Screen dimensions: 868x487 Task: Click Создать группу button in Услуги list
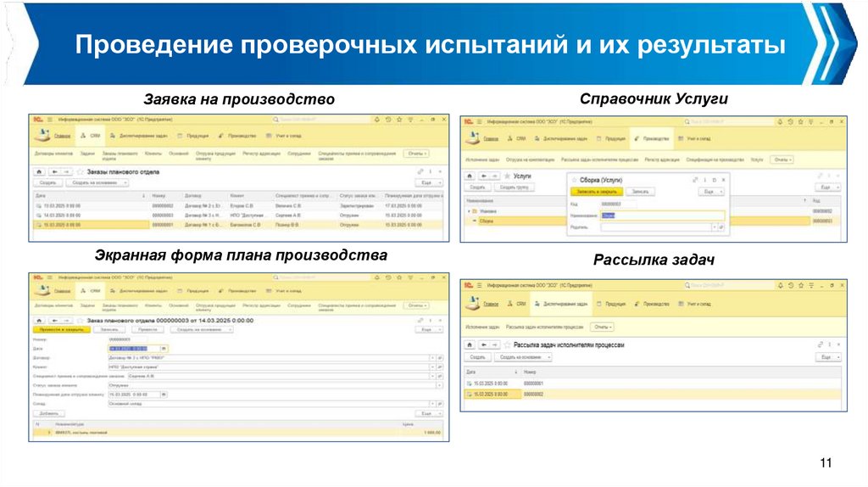(x=515, y=188)
